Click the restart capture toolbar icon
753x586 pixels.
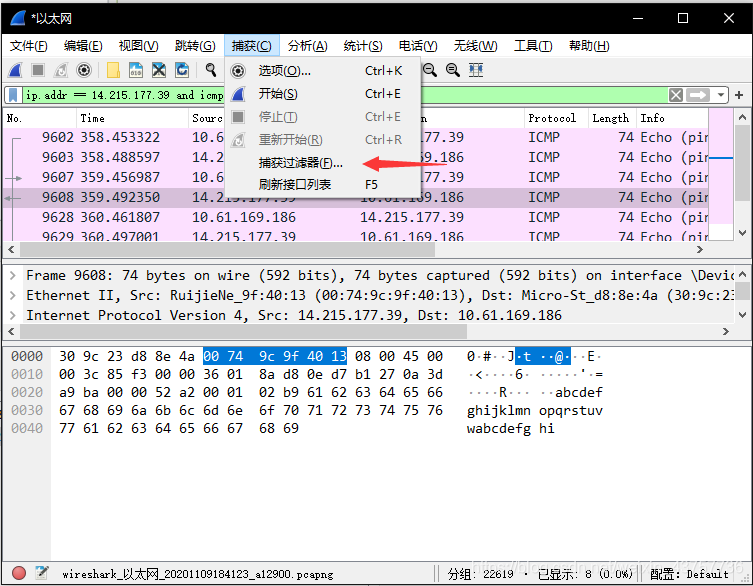(61, 71)
